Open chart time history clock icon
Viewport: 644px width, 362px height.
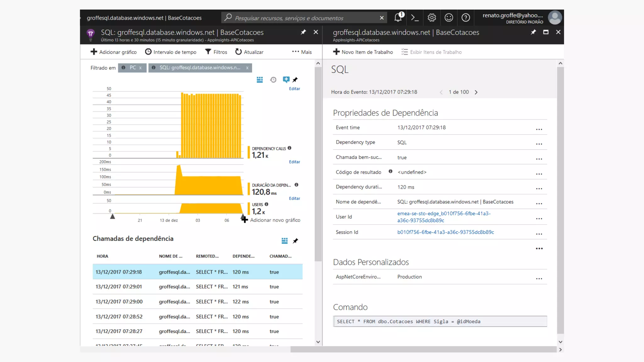tap(273, 80)
